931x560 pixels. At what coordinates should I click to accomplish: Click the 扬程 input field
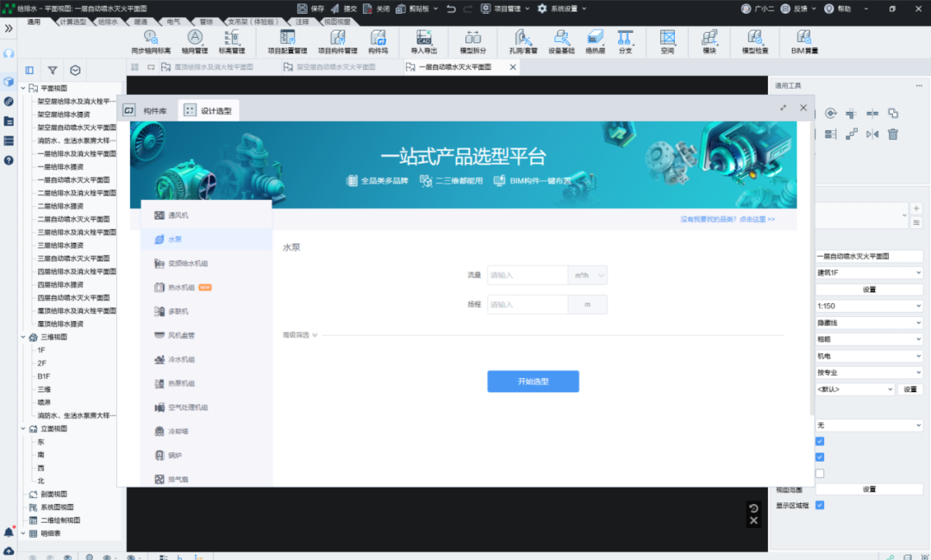point(528,304)
